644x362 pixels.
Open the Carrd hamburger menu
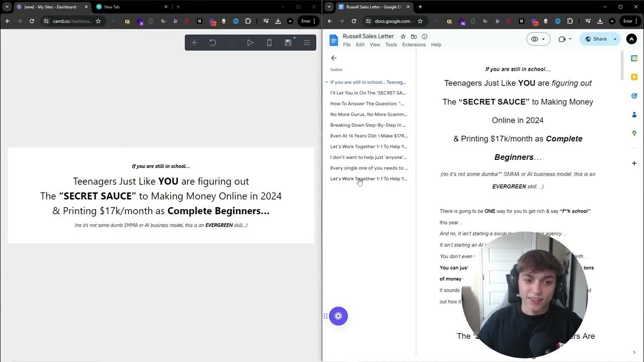306,43
